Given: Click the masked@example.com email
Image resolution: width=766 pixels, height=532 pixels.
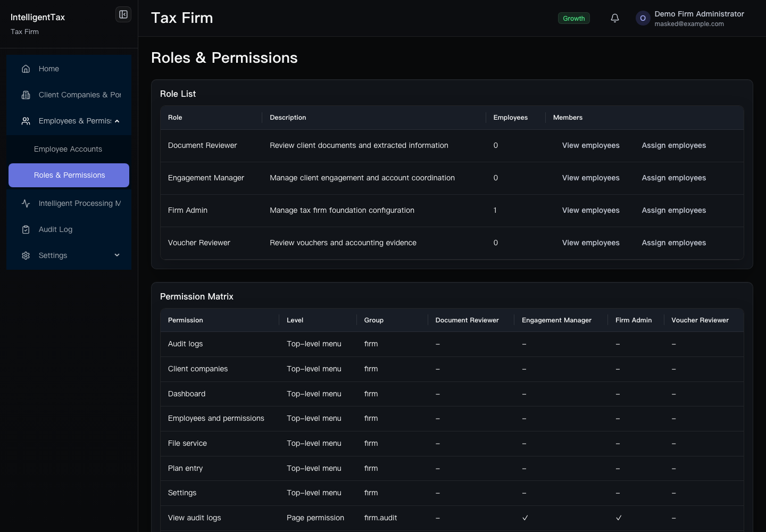Looking at the screenshot, I should (689, 24).
